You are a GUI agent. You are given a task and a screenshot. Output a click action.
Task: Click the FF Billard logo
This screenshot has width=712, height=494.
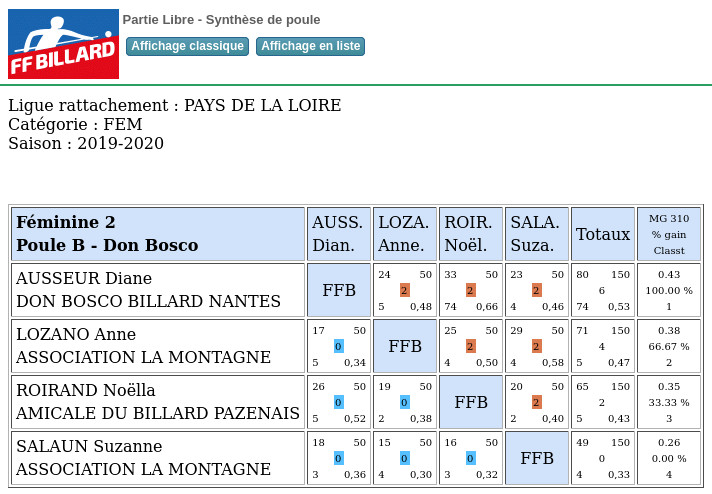point(64,44)
